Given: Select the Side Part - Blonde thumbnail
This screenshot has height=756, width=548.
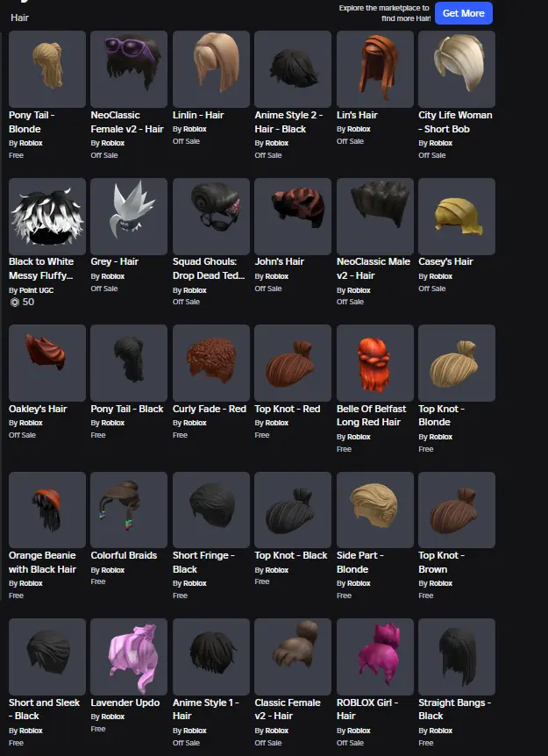Looking at the screenshot, I should click(x=375, y=510).
